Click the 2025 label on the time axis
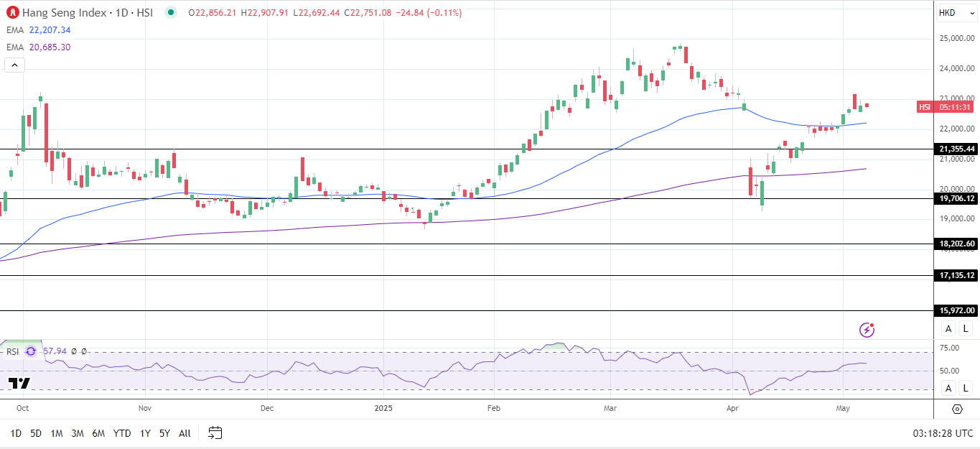This screenshot has width=980, height=449. click(383, 408)
